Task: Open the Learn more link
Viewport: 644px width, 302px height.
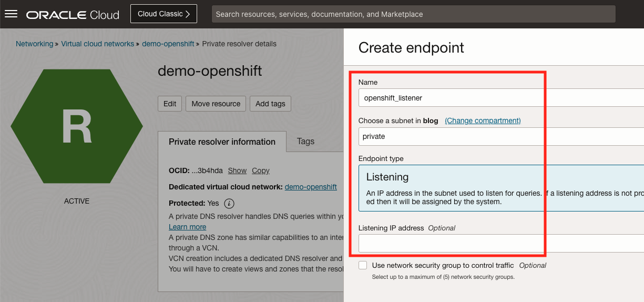Action: (187, 227)
